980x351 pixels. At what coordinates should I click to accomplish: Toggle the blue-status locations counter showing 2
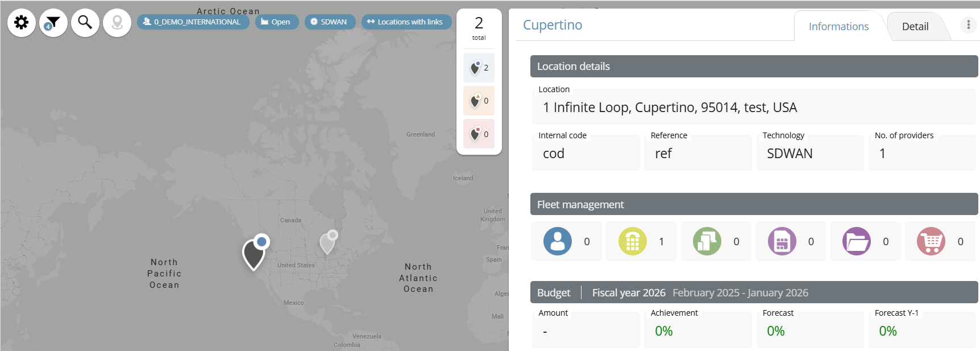[x=479, y=68]
